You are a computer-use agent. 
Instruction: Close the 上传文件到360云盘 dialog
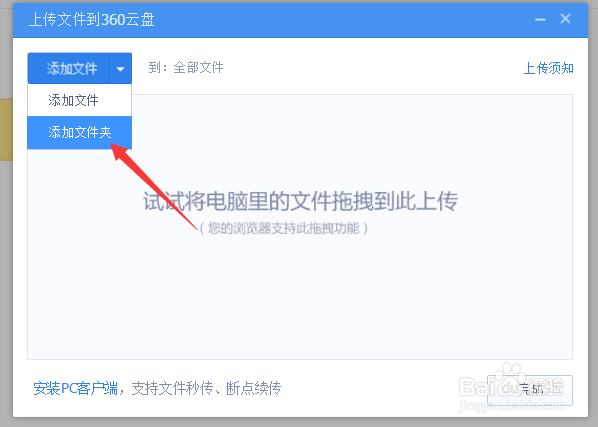pyautogui.click(x=565, y=19)
